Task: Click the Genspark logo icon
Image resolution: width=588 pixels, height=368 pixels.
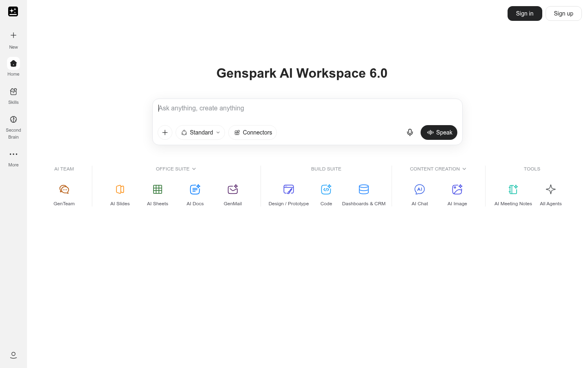Action: (13, 11)
